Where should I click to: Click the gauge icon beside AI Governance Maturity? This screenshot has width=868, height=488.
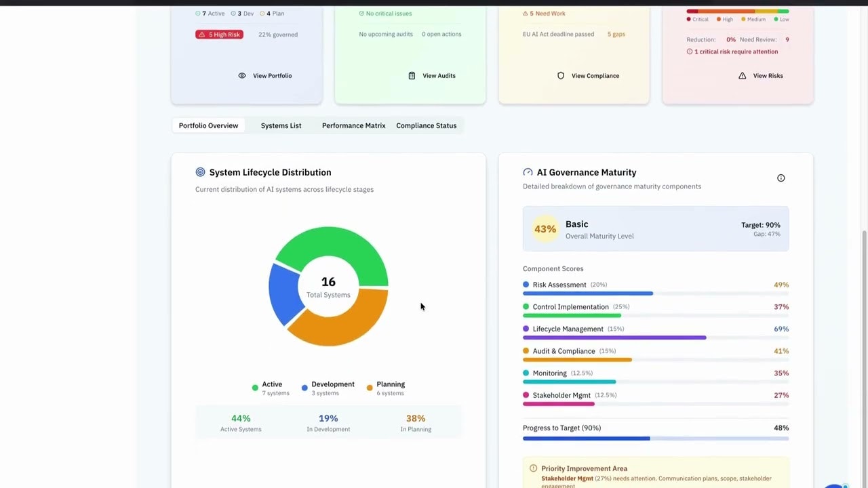tap(528, 172)
